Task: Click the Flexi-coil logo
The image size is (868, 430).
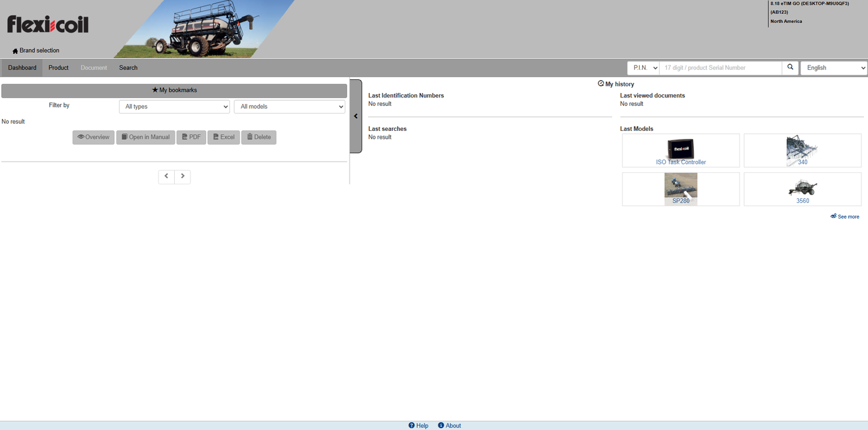Action: point(48,25)
